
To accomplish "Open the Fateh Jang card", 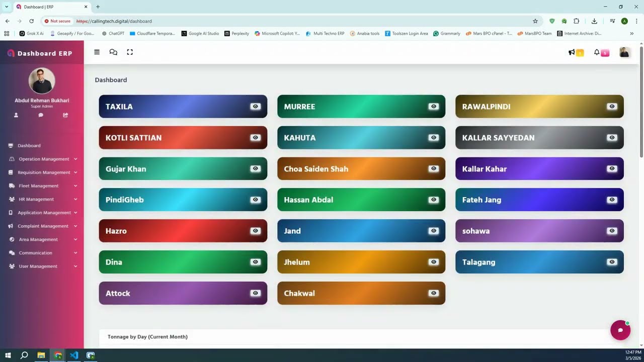I will click(x=539, y=200).
